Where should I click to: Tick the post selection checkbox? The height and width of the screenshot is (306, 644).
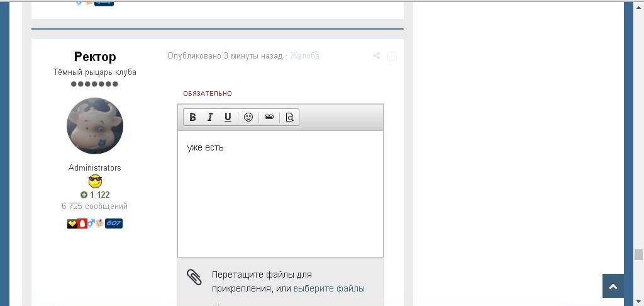392,56
